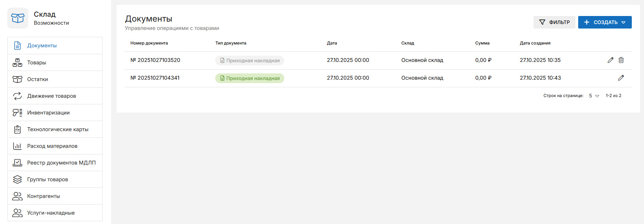Open the Контрагенты page

[x=44, y=196]
